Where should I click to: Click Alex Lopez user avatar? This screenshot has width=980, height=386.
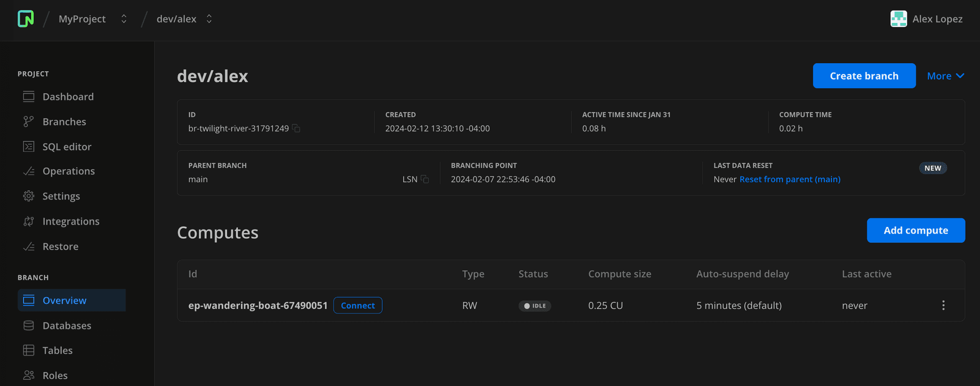pos(898,19)
